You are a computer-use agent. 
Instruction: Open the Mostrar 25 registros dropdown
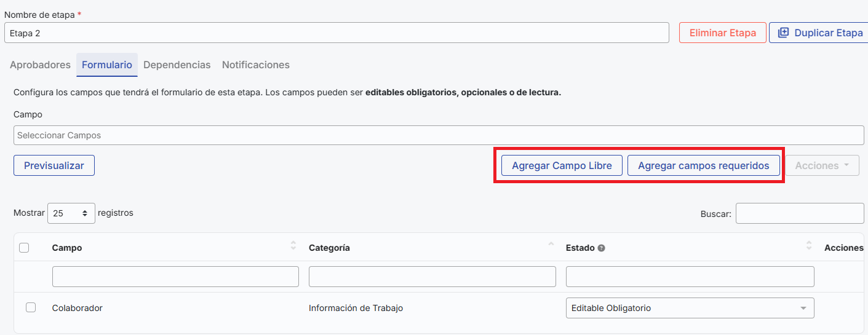[x=71, y=213]
